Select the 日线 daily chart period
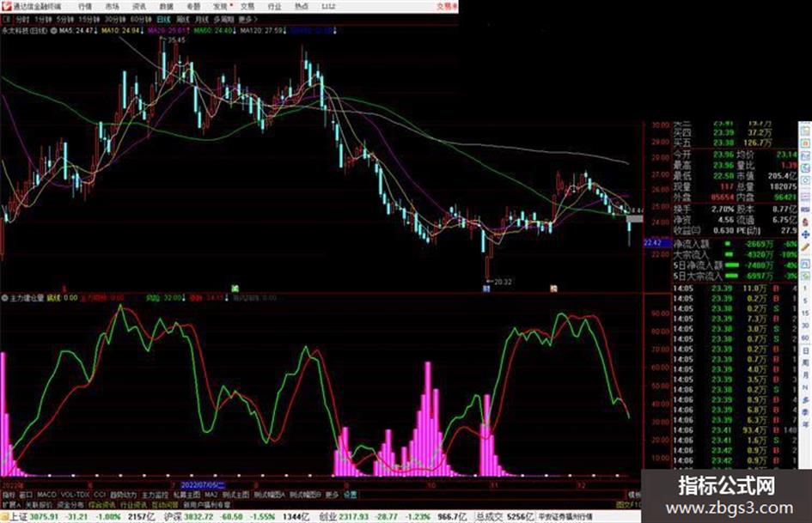The height and width of the screenshot is (523, 812). [x=163, y=20]
